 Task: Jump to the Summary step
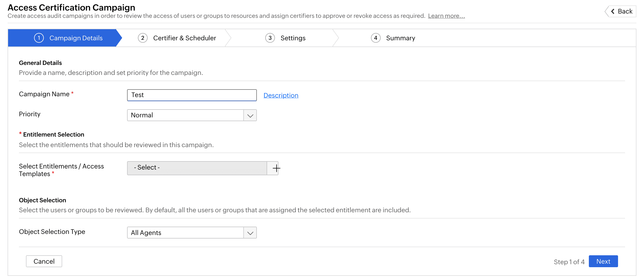pos(393,38)
